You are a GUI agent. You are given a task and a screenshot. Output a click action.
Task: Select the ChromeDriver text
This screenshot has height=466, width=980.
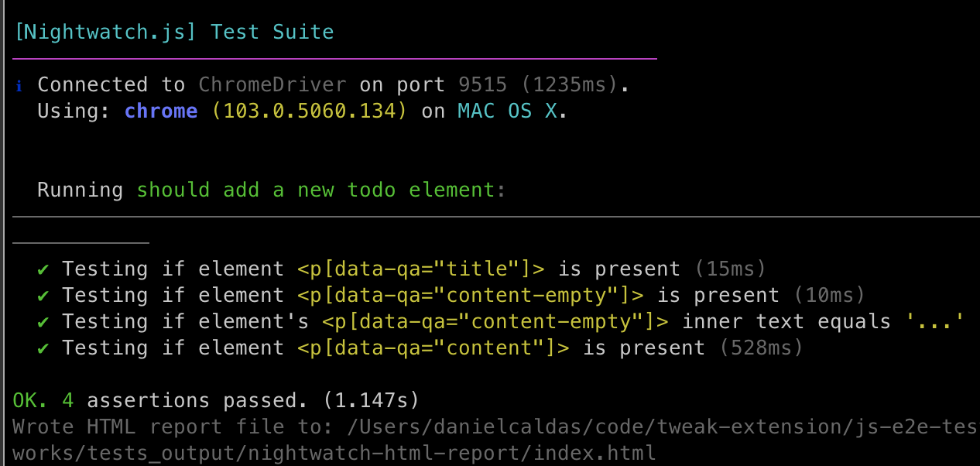coord(272,85)
